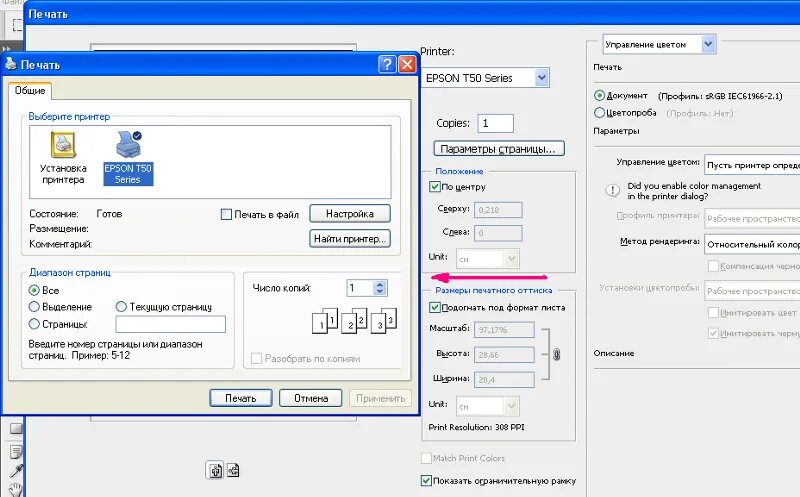Image resolution: width=800 pixels, height=497 pixels.
Task: Click the Copies input field in Photoshop dialog
Action: click(x=495, y=123)
